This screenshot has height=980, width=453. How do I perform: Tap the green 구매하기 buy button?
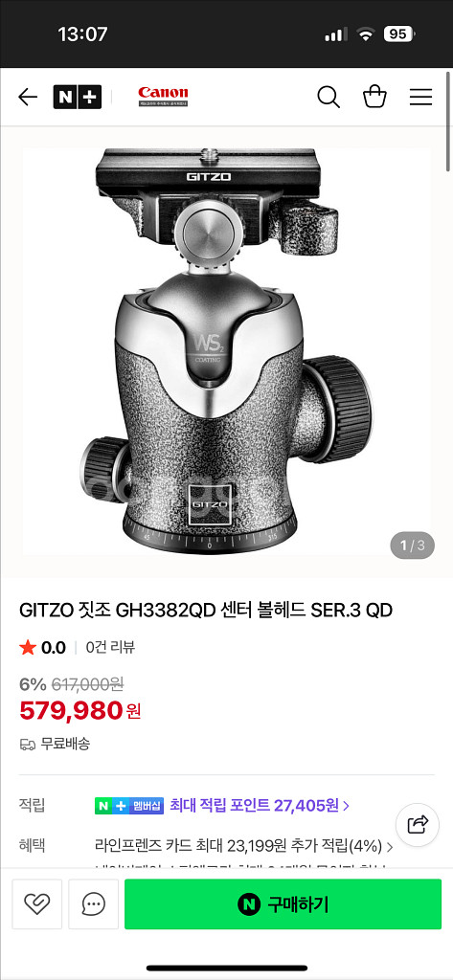pyautogui.click(x=283, y=903)
